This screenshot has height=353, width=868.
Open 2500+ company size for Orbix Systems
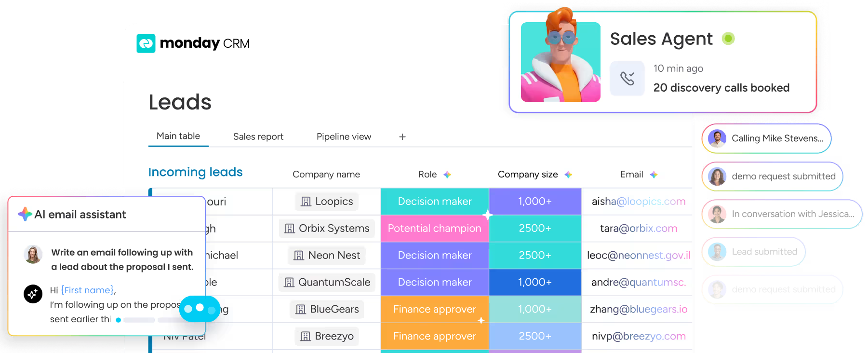(535, 229)
